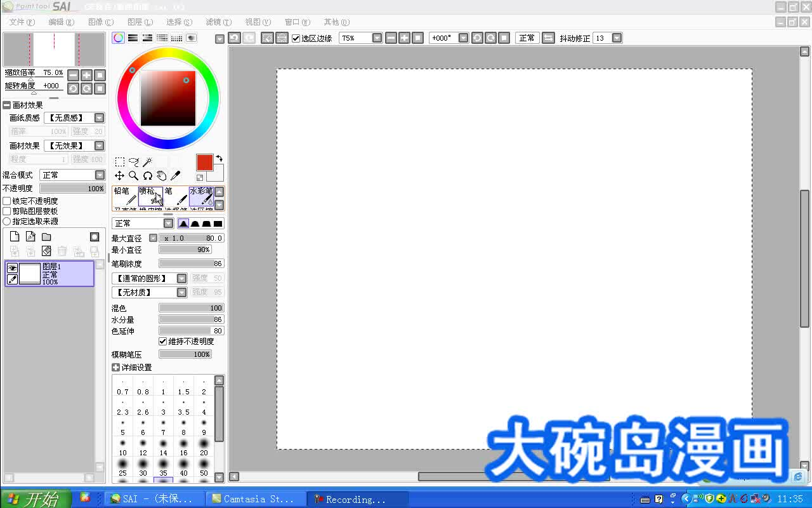
Task: Add a layer mask icon in layer panel
Action: click(95, 237)
